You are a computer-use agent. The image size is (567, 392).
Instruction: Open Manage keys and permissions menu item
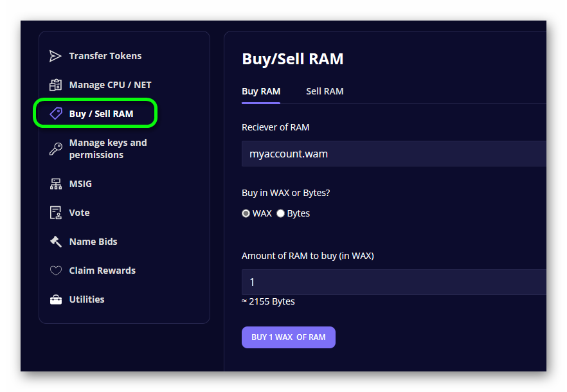pyautogui.click(x=108, y=148)
